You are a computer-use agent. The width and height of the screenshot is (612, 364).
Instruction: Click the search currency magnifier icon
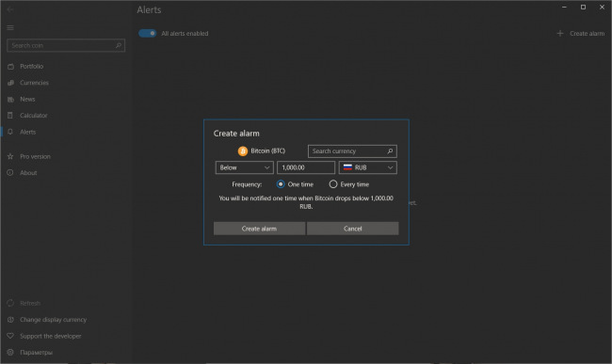tap(390, 151)
